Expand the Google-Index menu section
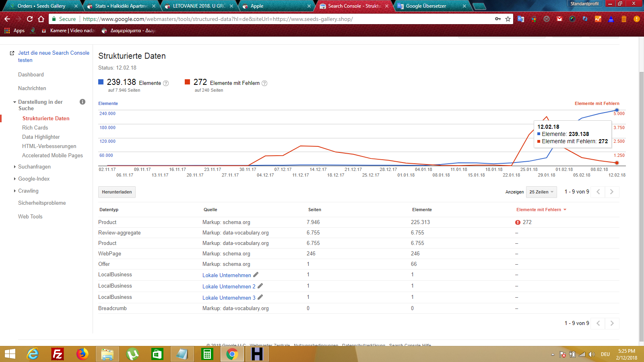This screenshot has height=362, width=644. point(14,179)
